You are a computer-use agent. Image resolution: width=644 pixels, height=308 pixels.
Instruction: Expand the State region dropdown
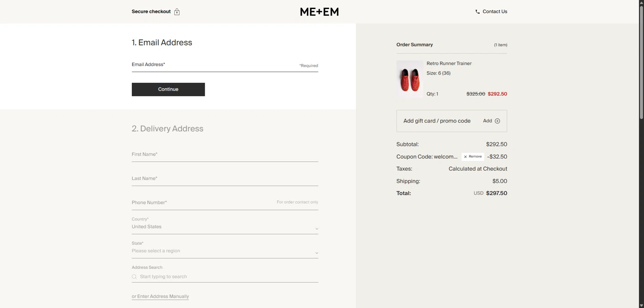tap(316, 253)
